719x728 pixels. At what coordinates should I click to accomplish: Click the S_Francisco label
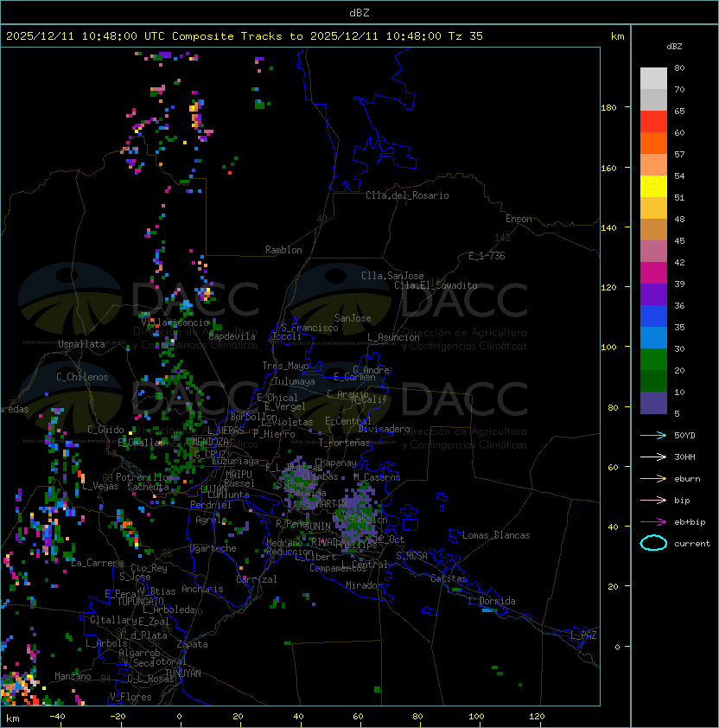point(309,328)
